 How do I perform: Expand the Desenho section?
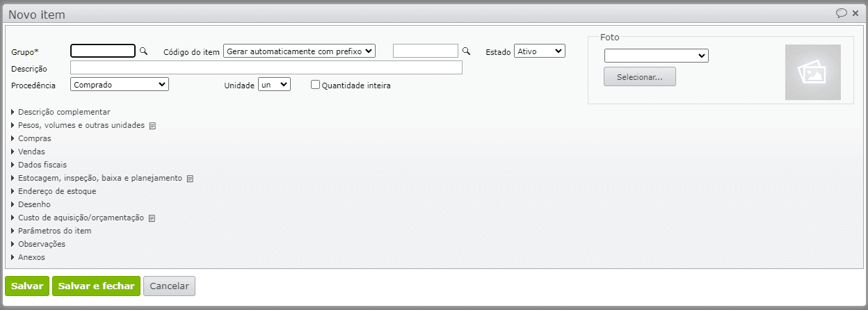[31, 204]
